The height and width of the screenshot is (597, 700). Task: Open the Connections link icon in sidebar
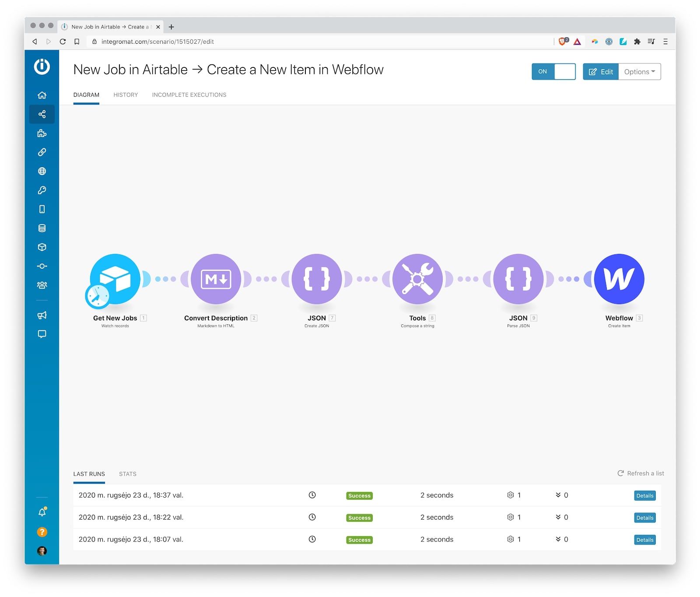[42, 152]
